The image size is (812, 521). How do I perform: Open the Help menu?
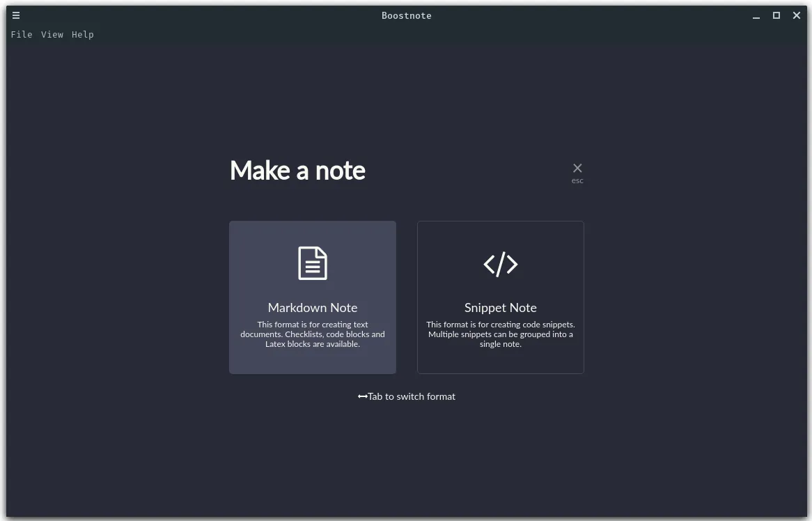[x=83, y=35]
